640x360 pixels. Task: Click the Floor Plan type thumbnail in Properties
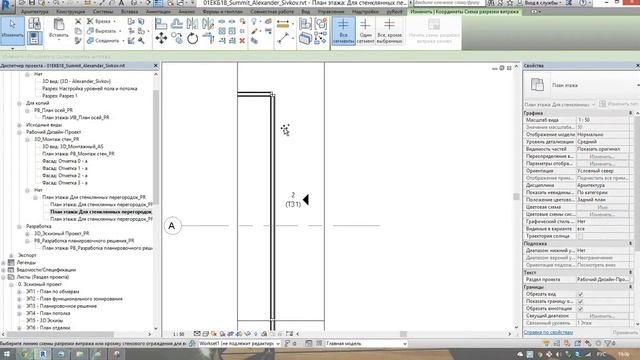[537, 85]
